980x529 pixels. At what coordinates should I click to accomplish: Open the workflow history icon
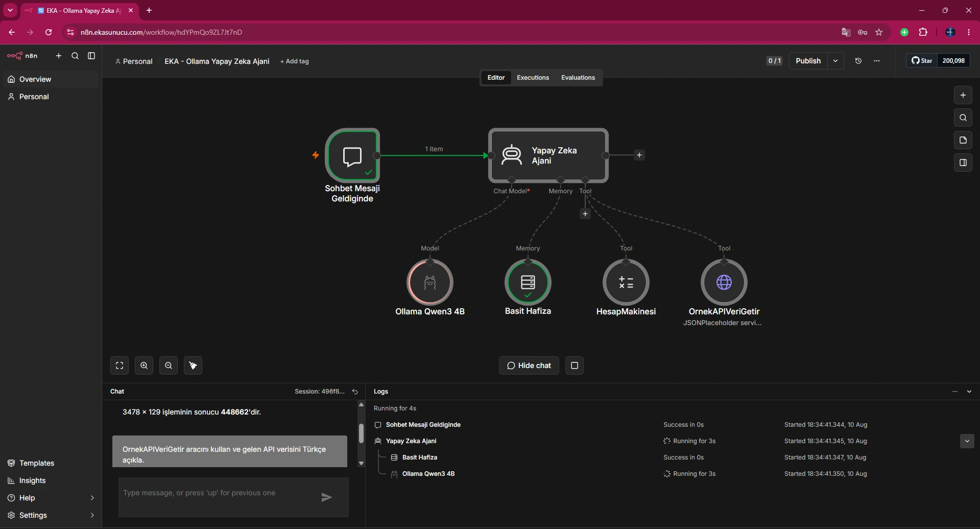[x=858, y=61]
